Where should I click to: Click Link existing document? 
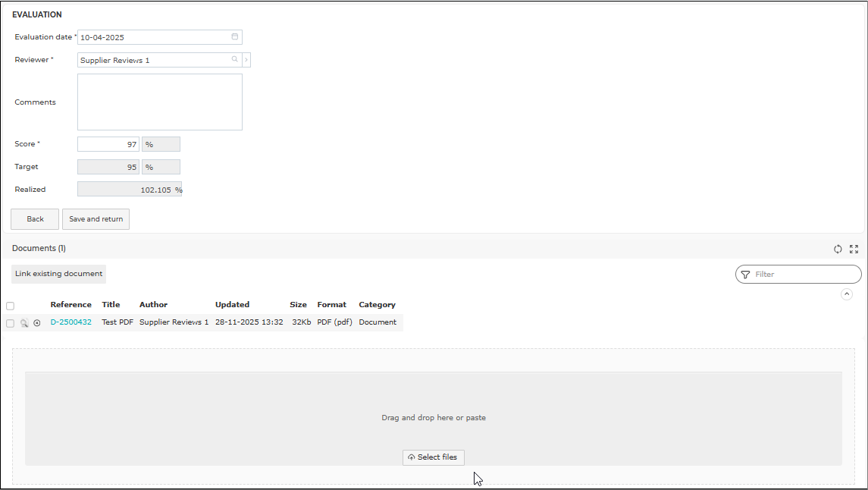[58, 274]
